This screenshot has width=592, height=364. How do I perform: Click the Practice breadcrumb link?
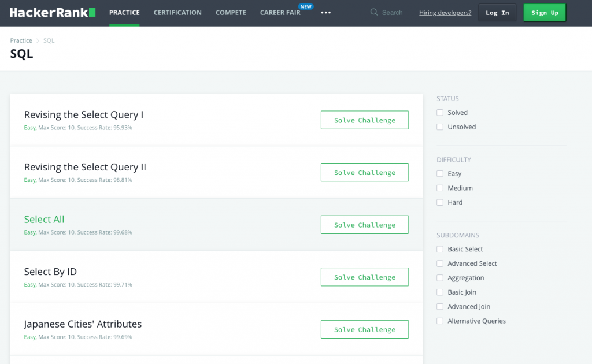click(21, 40)
